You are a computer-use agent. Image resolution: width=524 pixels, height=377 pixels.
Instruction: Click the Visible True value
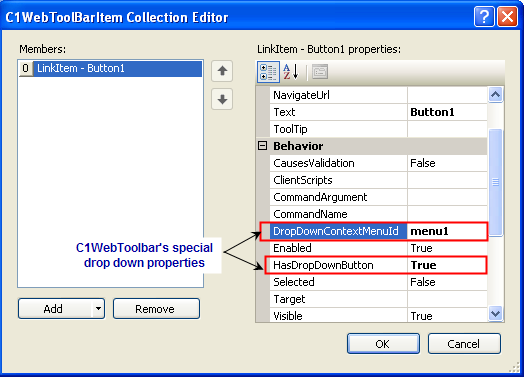point(447,316)
